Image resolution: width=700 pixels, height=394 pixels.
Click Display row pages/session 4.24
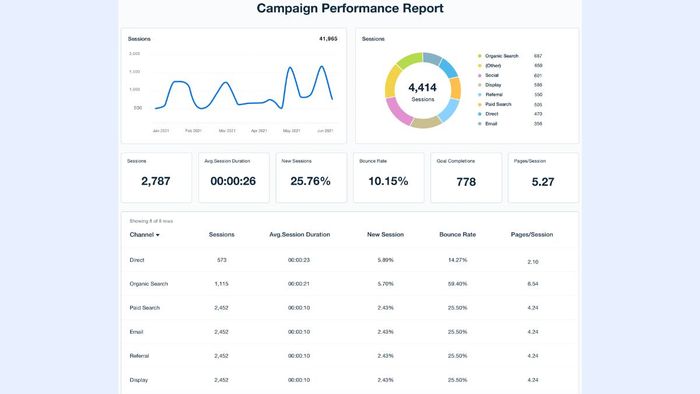pyautogui.click(x=533, y=380)
